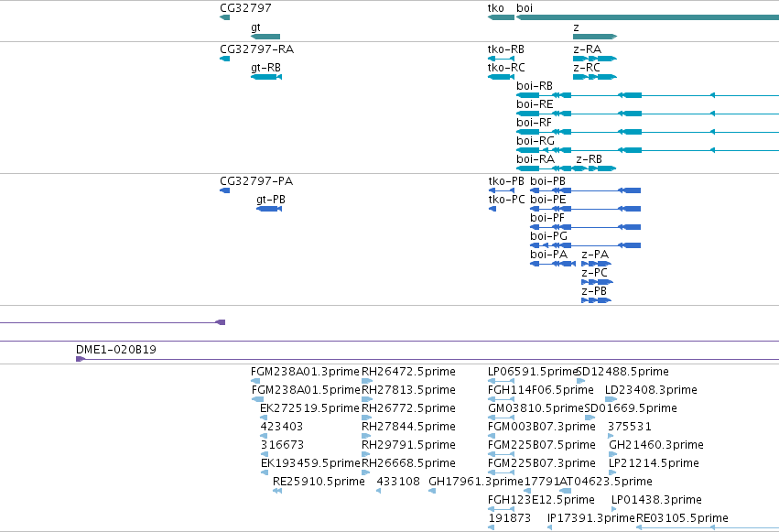Select the tko-PC protein label
The width and height of the screenshot is (779, 532).
click(506, 200)
